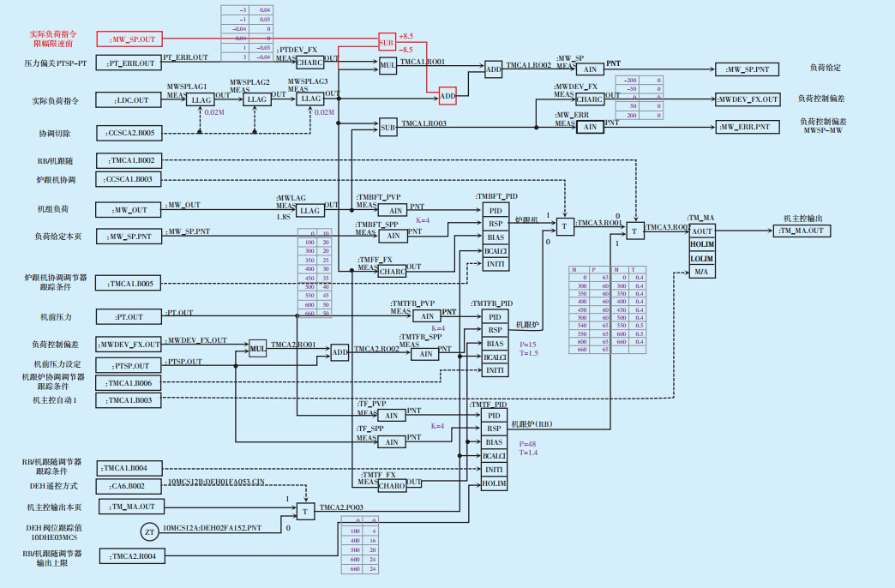Click the MWLAG LLAG block

[x=309, y=210]
